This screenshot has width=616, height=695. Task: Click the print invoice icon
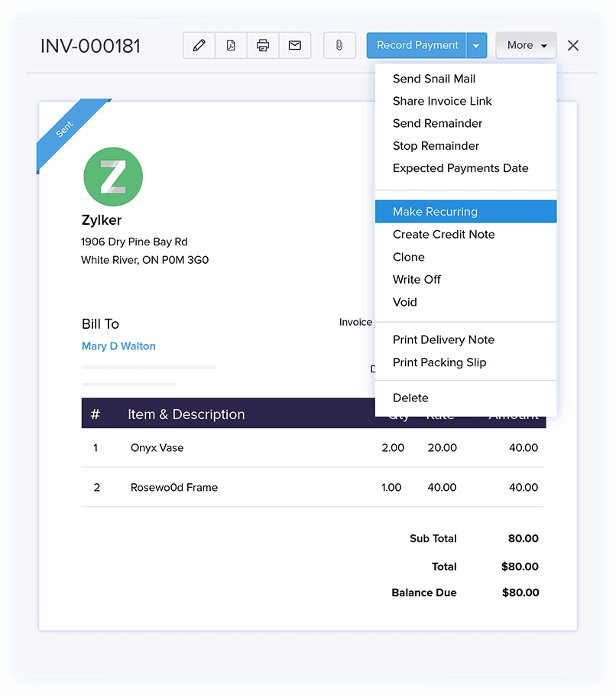(263, 45)
